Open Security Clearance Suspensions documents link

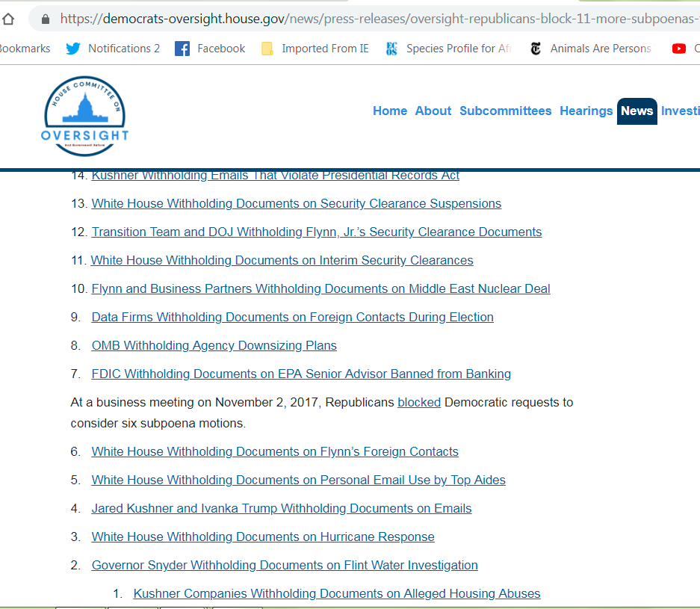pyautogui.click(x=297, y=203)
